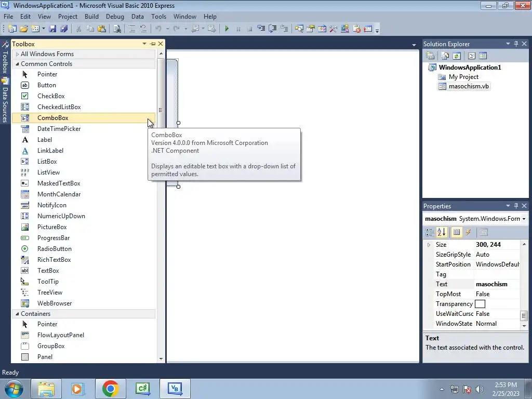Select the ListBox control in the Toolbox

point(84,162)
